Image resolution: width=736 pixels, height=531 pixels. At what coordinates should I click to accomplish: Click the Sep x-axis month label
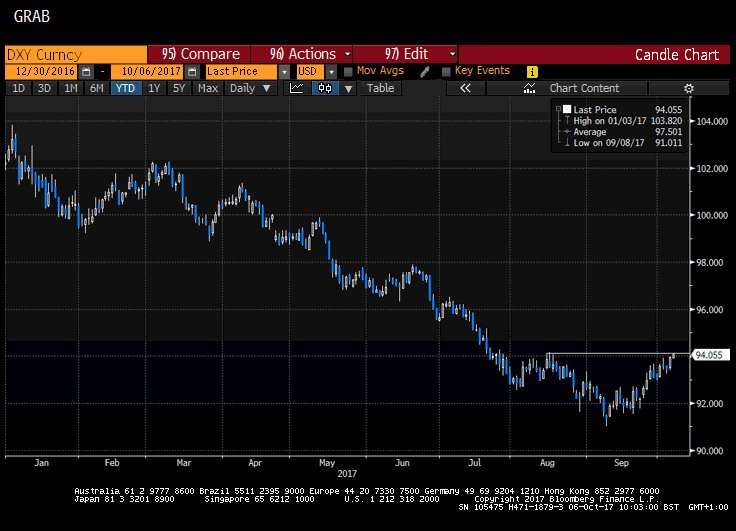click(621, 463)
